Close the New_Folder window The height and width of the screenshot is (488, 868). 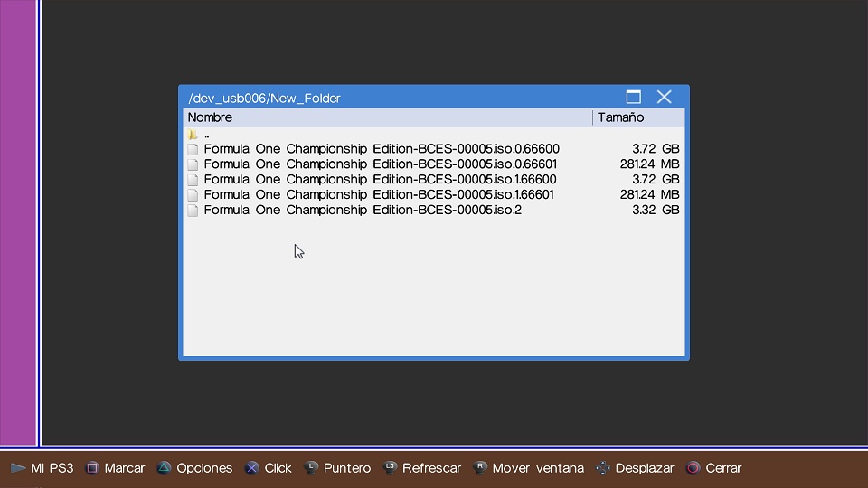click(665, 98)
